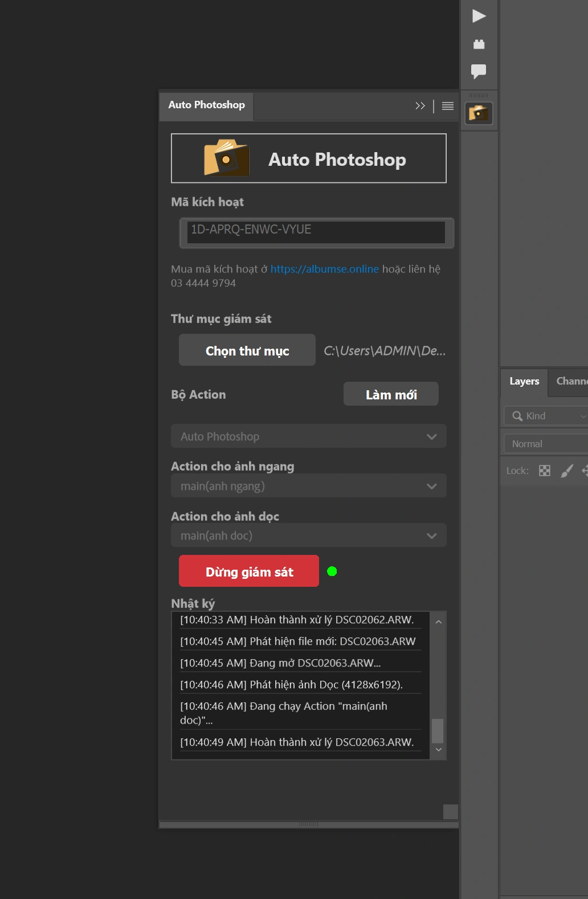The image size is (588, 899).
Task: Collapse panel with the double-arrow icon
Action: 420,106
